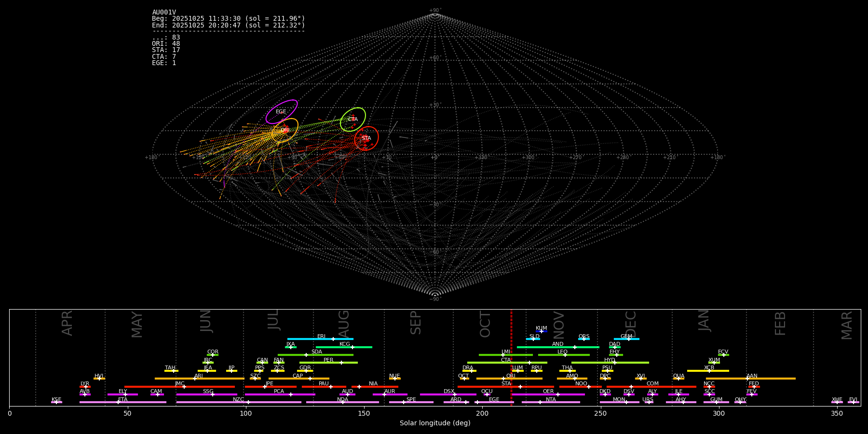The height and width of the screenshot is (434, 868).
Task: Click the green CTA radiant ellipse on sky map
Action: coord(353,120)
